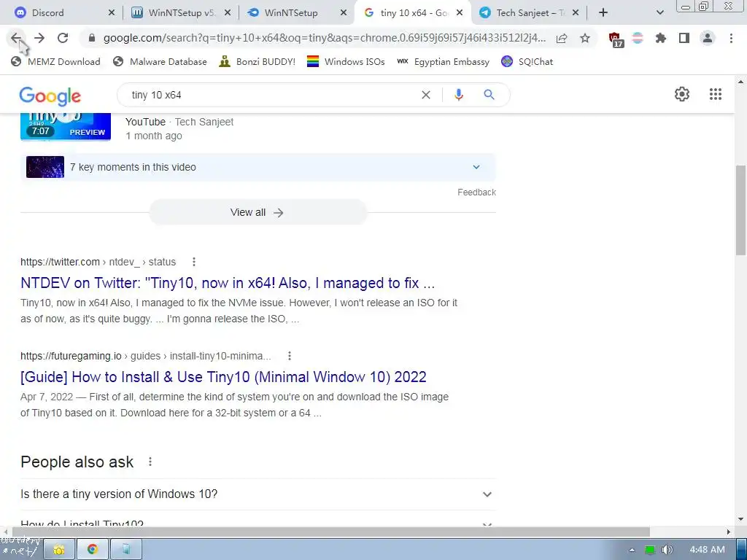Go back using the browser back arrow
The image size is (747, 560).
(16, 38)
